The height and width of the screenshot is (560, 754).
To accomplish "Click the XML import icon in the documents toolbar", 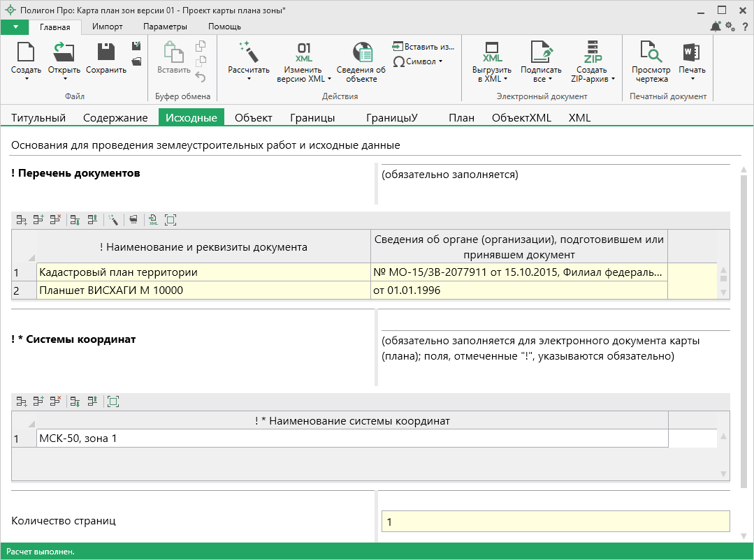I will coord(153,221).
